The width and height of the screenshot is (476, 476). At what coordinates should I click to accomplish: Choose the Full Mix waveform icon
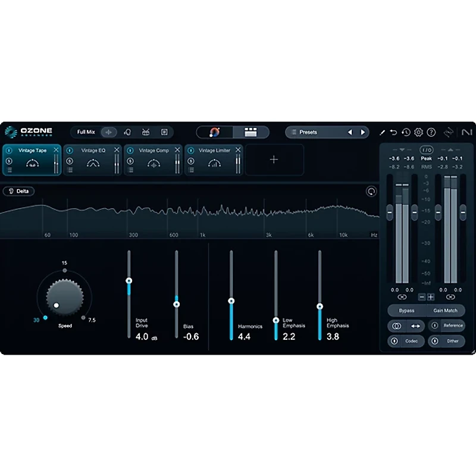109,132
